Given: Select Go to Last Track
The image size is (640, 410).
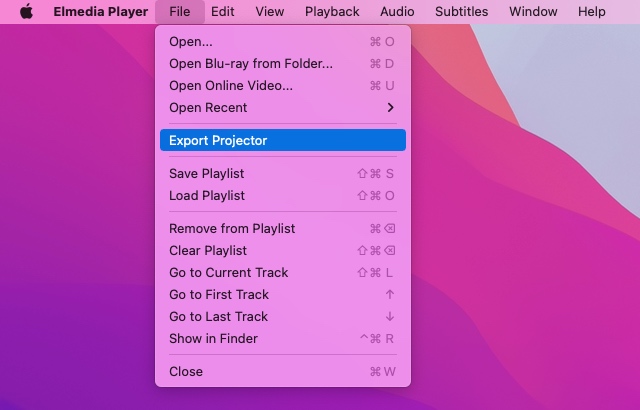Looking at the screenshot, I should pyautogui.click(x=283, y=317).
